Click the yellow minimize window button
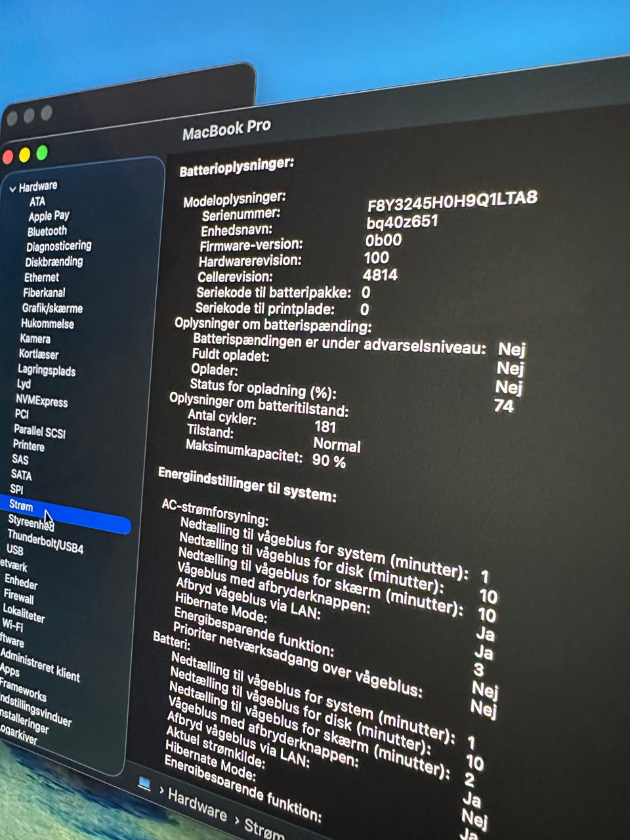Viewport: 630px width, 840px height. pos(25,155)
